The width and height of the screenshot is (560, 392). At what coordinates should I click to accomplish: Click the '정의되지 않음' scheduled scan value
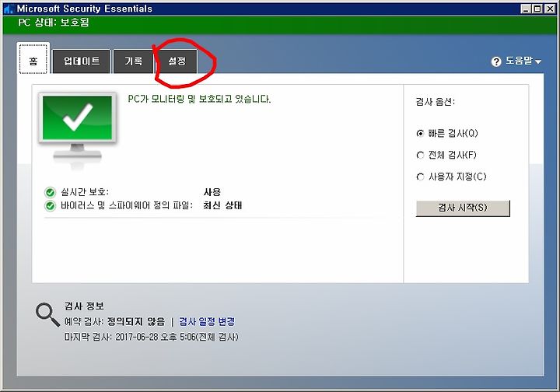pos(136,322)
